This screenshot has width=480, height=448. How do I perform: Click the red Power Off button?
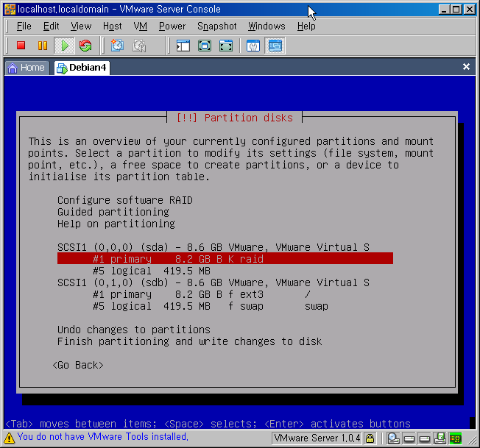click(21, 46)
